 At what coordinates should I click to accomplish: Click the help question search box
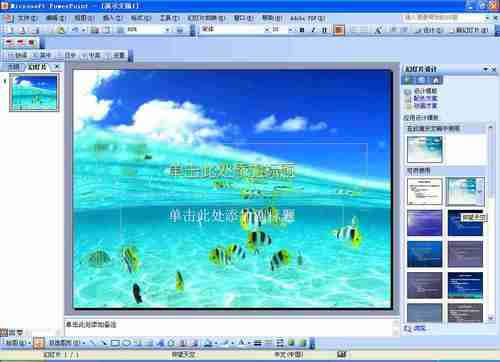click(443, 17)
